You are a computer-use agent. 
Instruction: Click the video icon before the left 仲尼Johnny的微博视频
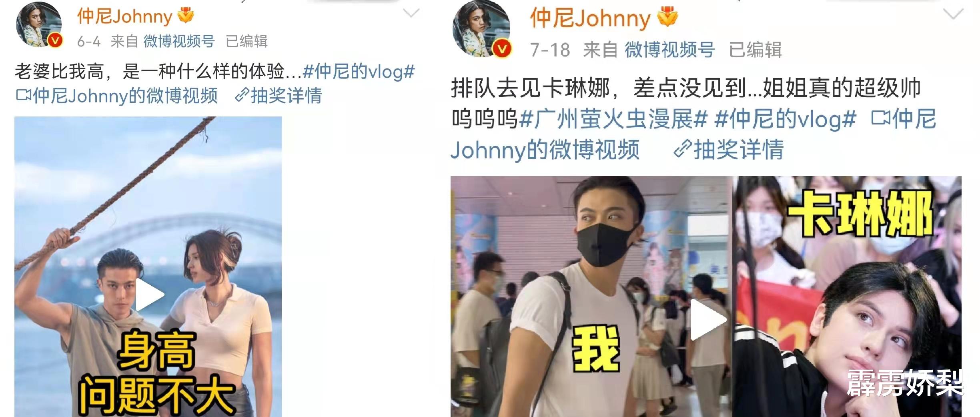(23, 95)
